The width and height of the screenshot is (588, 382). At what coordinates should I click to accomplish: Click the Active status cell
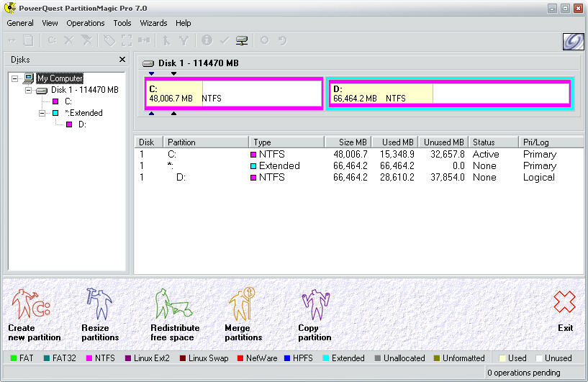click(x=486, y=154)
